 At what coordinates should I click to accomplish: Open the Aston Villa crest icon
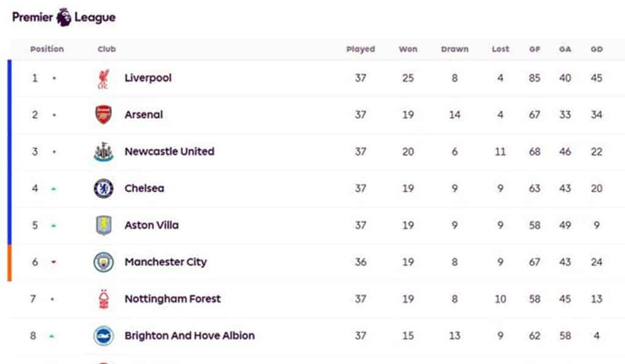tap(104, 226)
